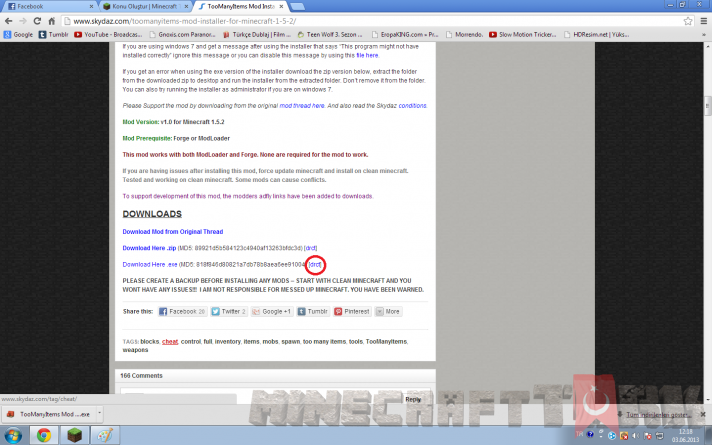
Task: Open the 'cheat' tag link
Action: pyautogui.click(x=170, y=341)
